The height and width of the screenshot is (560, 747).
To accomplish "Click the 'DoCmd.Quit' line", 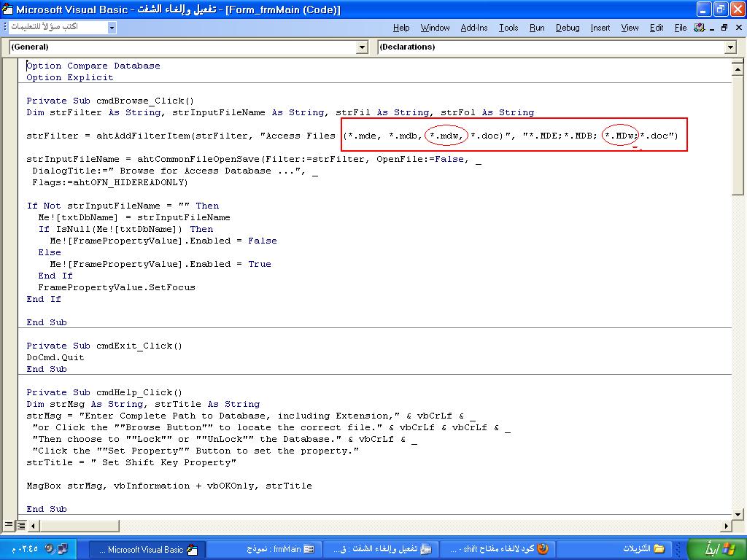I will point(55,357).
